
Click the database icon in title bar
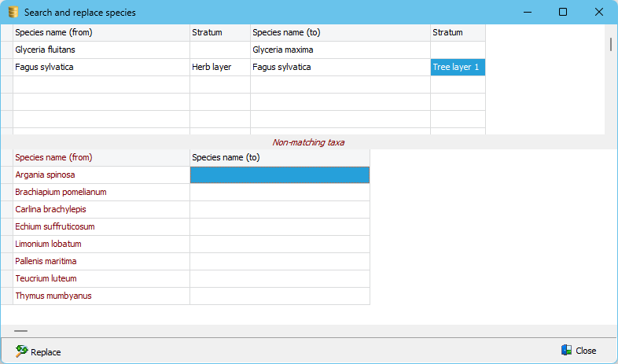click(13, 13)
